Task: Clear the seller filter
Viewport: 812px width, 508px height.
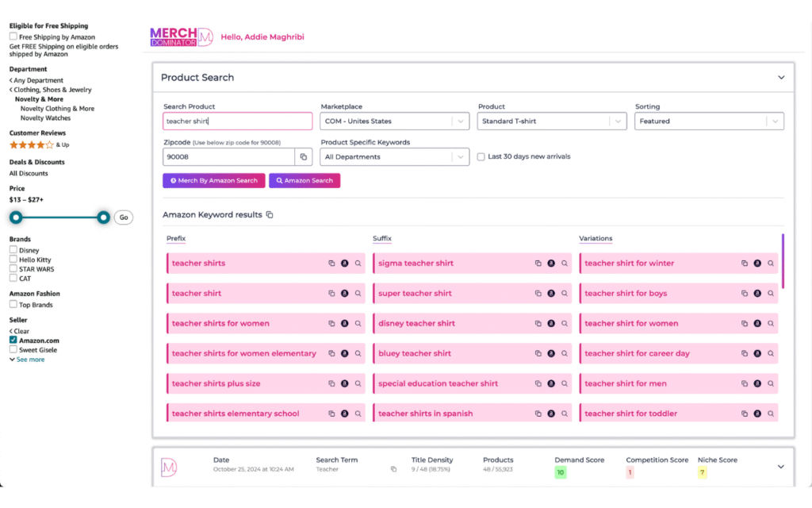Action: tap(19, 331)
